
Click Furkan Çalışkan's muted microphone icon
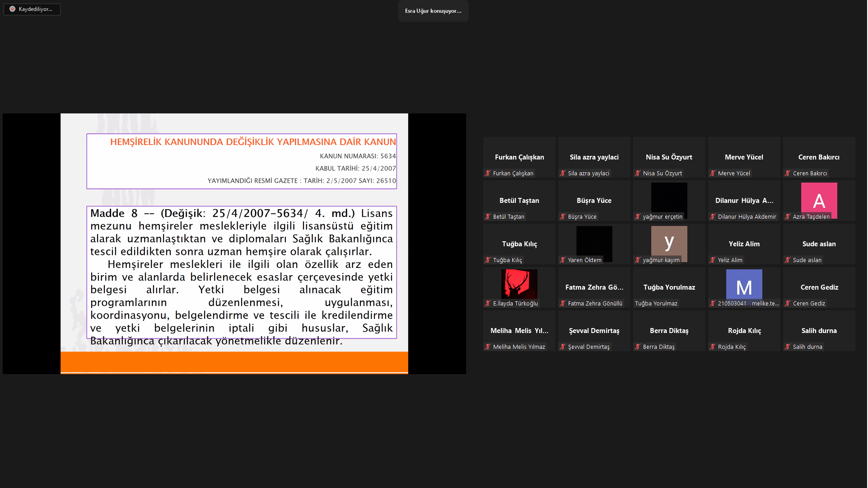488,174
